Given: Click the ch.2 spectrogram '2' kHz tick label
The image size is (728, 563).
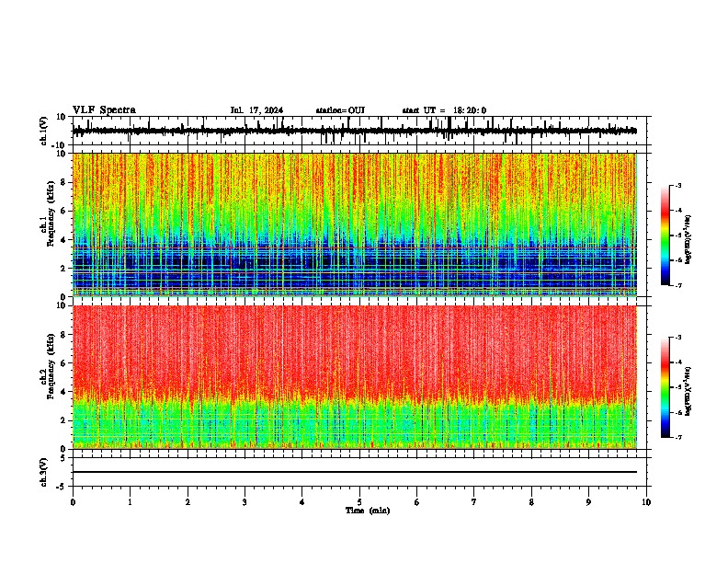Looking at the screenshot, I should 63,420.
